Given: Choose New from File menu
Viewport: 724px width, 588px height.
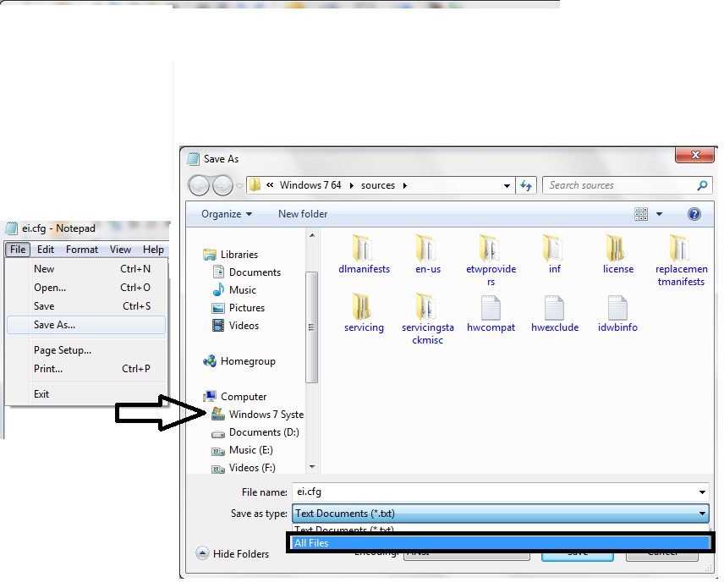Looking at the screenshot, I should [86, 269].
